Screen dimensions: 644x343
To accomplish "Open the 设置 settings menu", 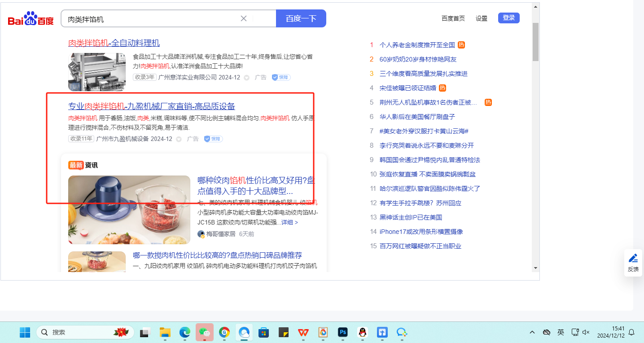I will pos(482,18).
